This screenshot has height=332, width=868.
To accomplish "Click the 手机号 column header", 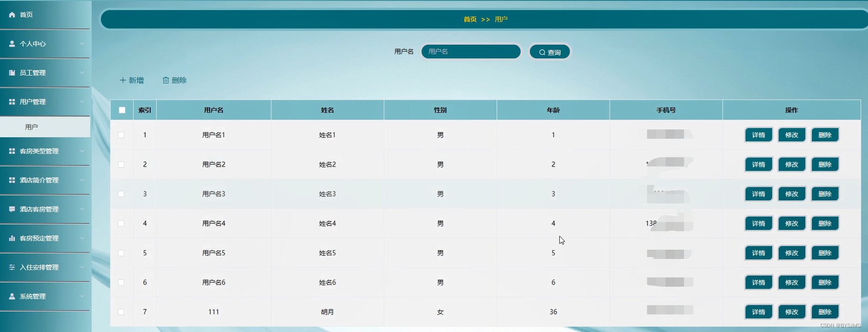I will (x=666, y=110).
